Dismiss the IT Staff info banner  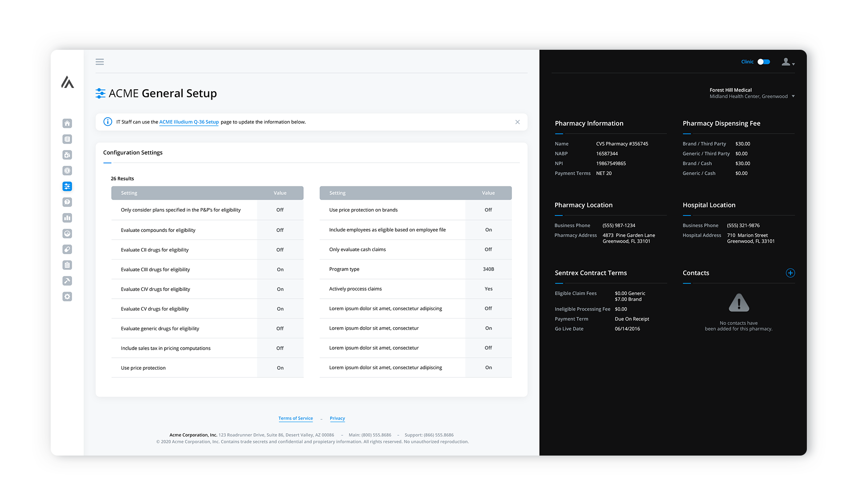517,122
